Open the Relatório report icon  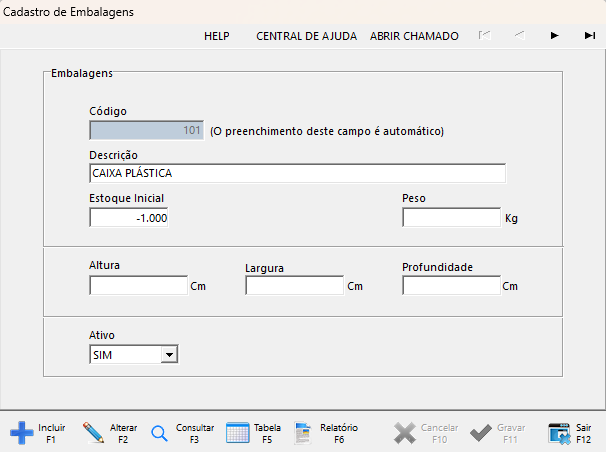[304, 433]
